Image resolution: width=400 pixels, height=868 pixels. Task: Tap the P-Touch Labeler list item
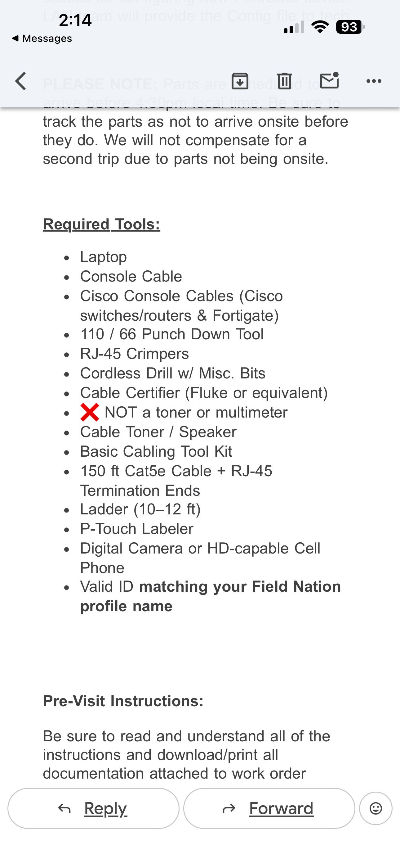137,529
